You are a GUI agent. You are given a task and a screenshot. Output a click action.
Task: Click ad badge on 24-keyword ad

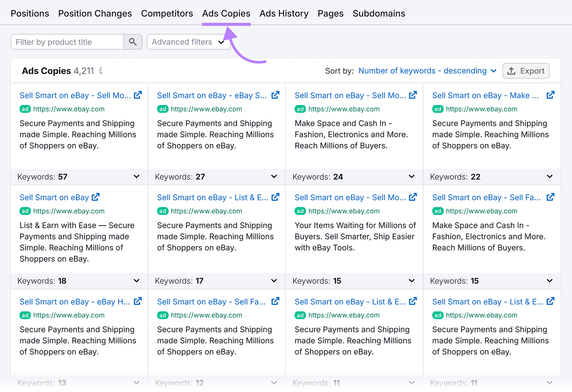(300, 109)
